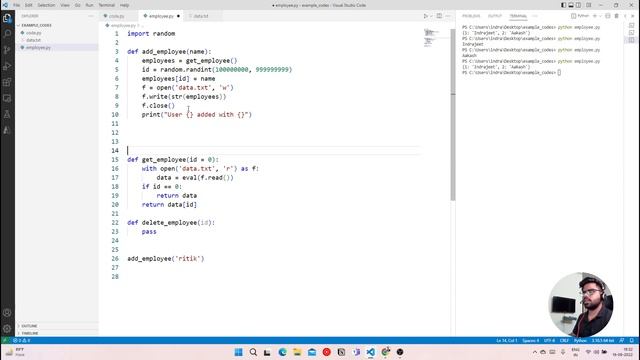
Task: Change UTF-8 encoding in status bar
Action: tap(549, 340)
